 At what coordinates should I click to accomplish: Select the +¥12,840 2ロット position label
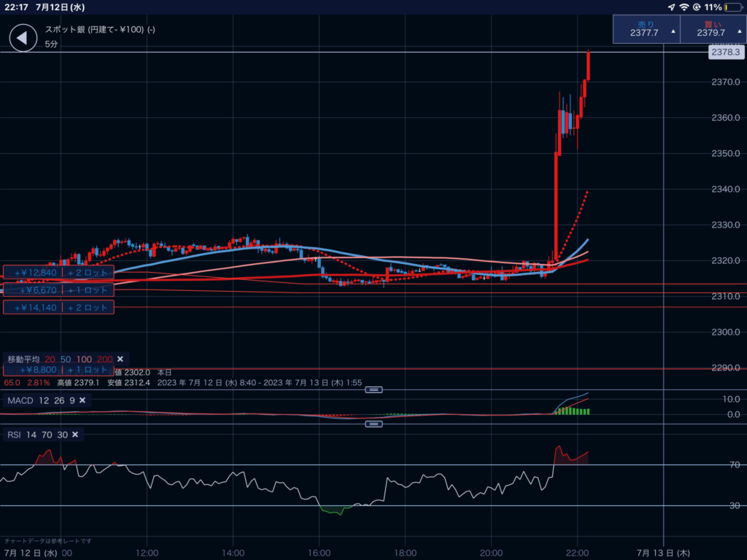(58, 273)
